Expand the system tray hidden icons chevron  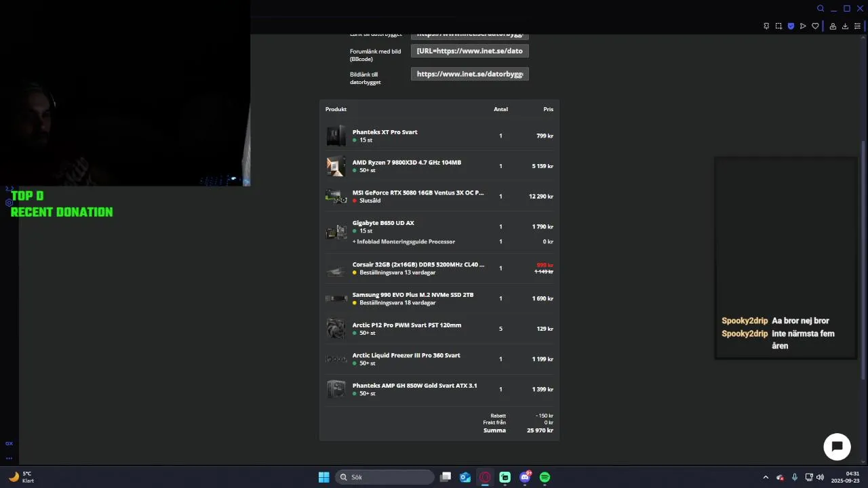point(766,477)
